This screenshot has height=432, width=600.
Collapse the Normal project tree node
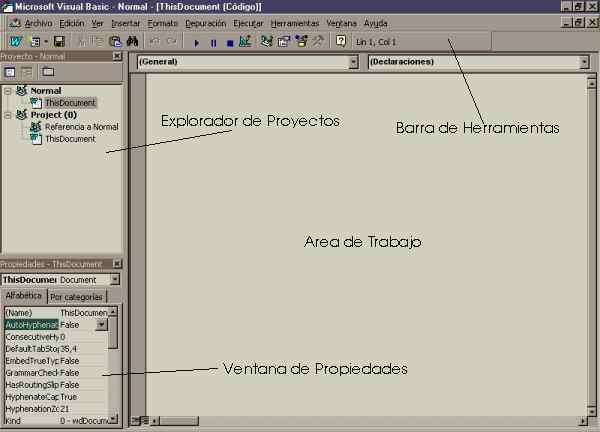[8, 91]
